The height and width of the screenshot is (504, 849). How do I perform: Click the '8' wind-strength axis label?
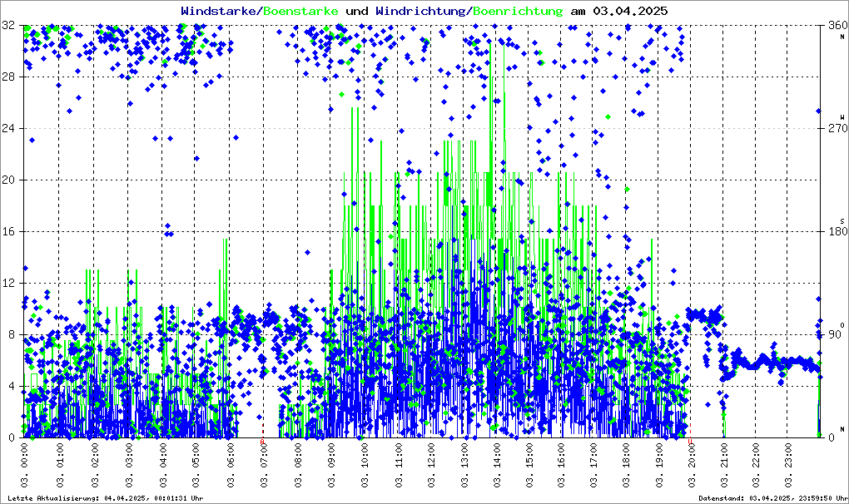(12, 334)
